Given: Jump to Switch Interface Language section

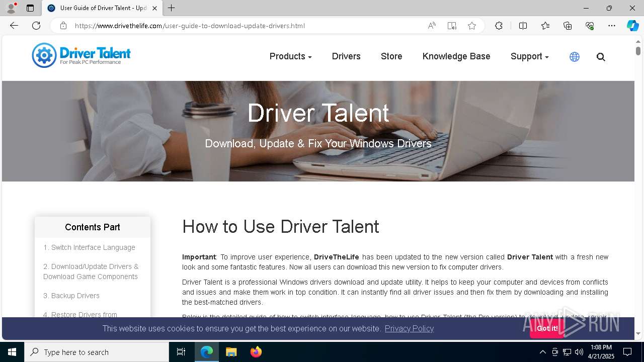Looking at the screenshot, I should (89, 247).
